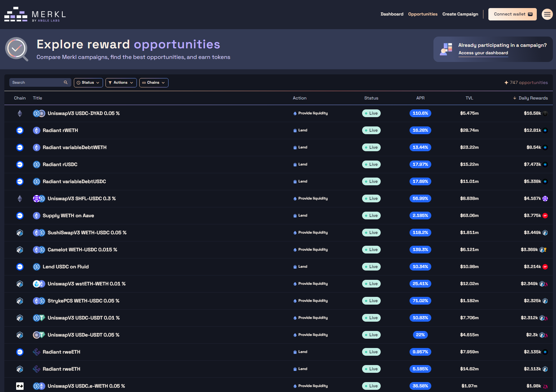Click the reward token icon for Radiant rWETH
This screenshot has height=392, width=556.
tap(545, 130)
